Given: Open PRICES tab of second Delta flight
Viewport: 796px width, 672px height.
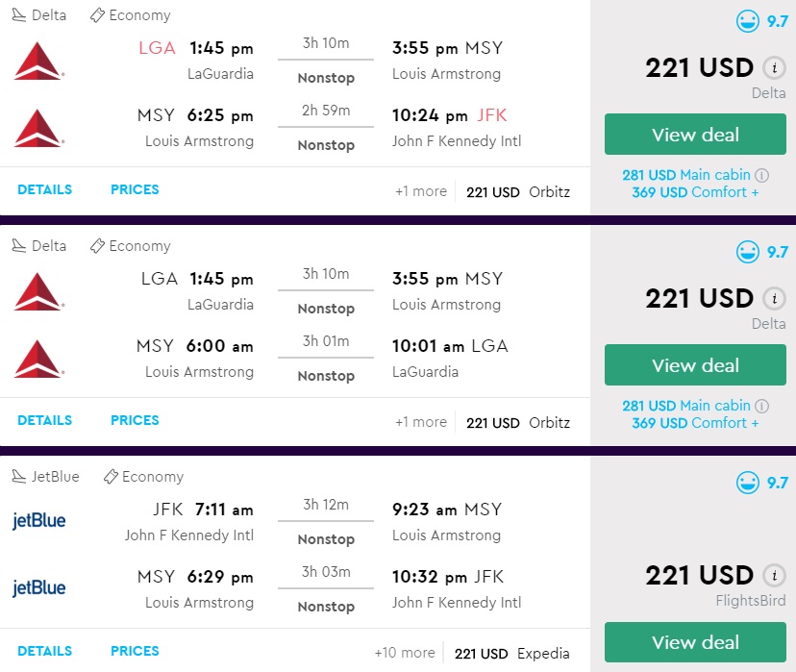Looking at the screenshot, I should coord(135,421).
